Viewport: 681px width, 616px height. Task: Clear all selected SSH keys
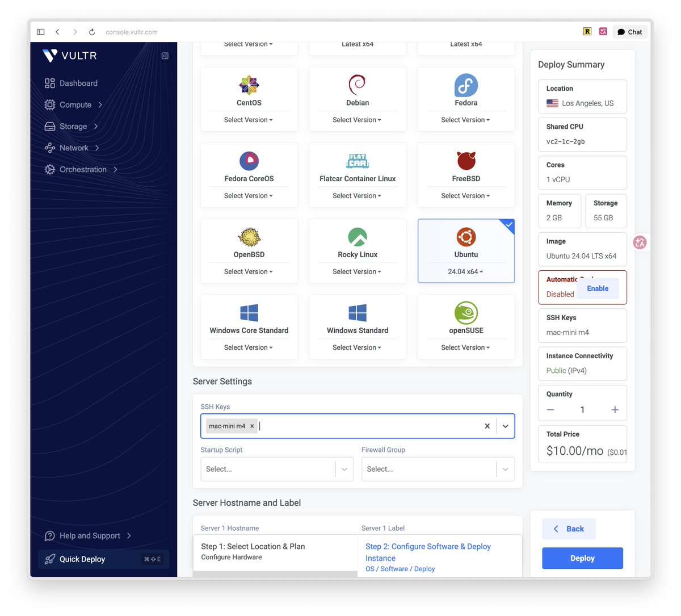pos(487,426)
